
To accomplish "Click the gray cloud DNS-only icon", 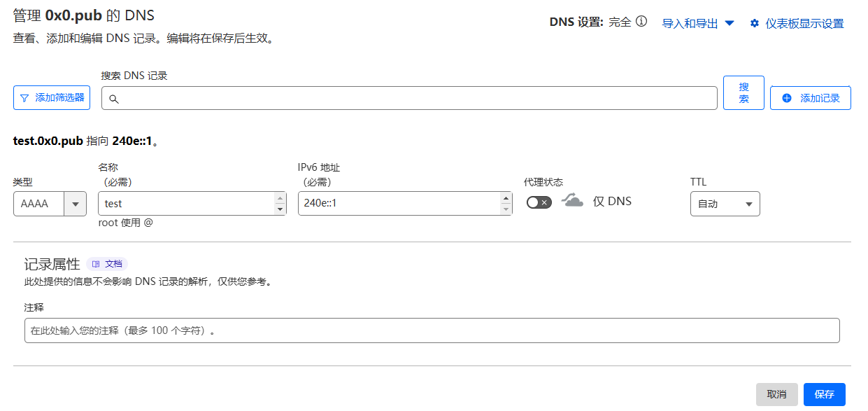I will tap(572, 202).
